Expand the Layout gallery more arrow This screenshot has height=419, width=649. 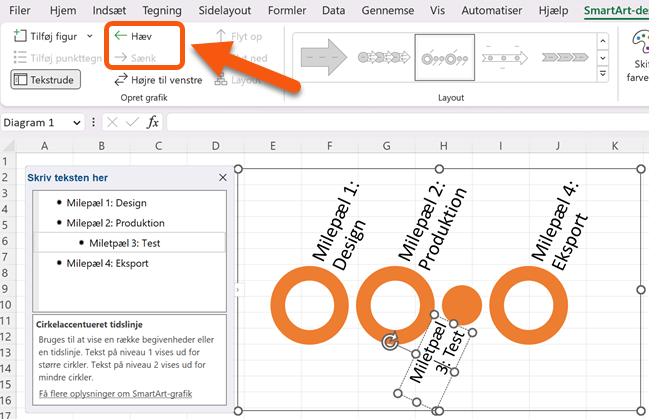(x=603, y=72)
